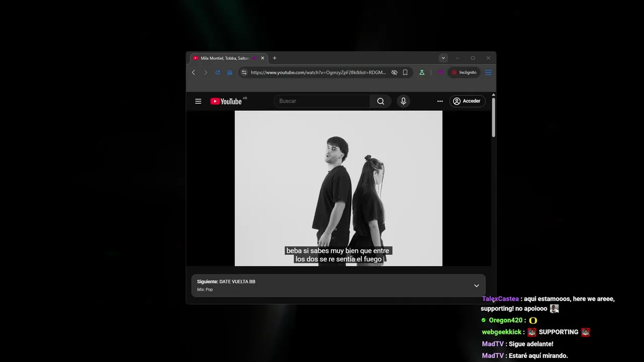This screenshot has height=362, width=644.
Task: Click the "Estaré aquí mirando." chat message
Action: click(x=538, y=355)
